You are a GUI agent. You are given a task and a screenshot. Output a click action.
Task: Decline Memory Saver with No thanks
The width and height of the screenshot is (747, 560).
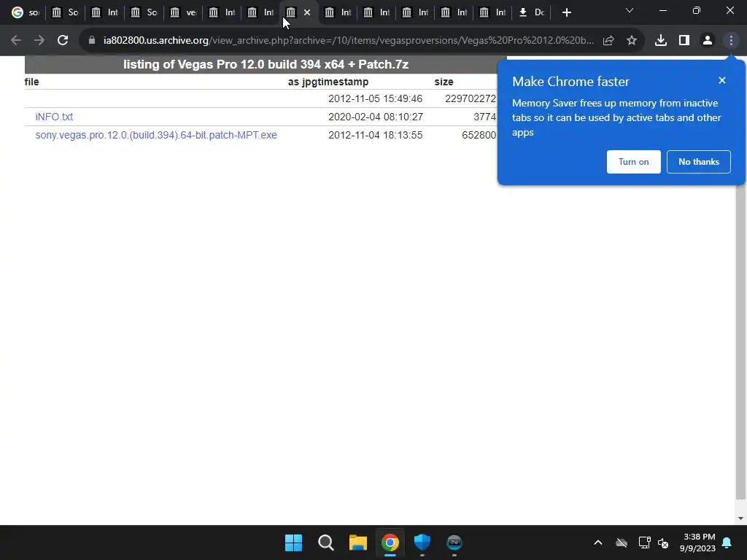(x=698, y=162)
